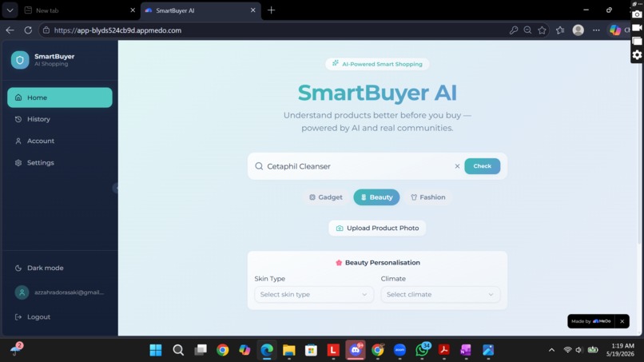Click the SmartBuyer shield logo

(x=20, y=60)
